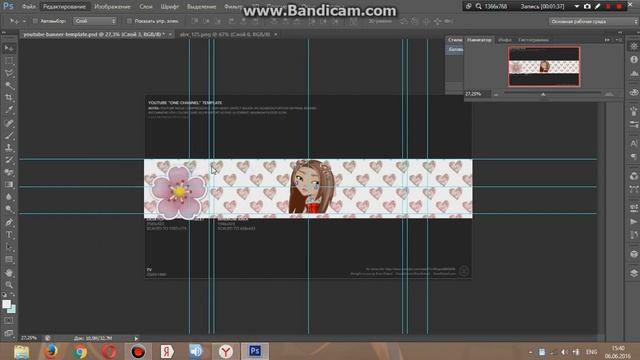This screenshot has height=360, width=640.
Task: Click the Navigator zoom-in large mountains button
Action: point(609,94)
